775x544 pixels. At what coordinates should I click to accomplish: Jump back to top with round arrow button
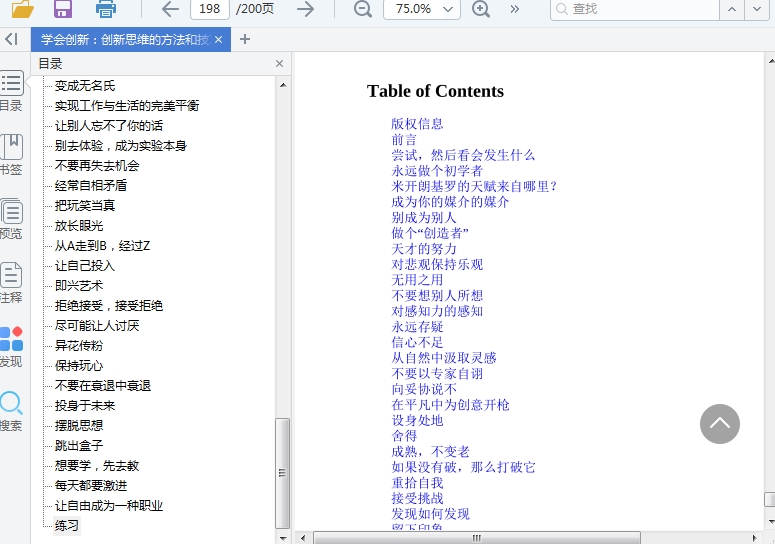[x=720, y=424]
